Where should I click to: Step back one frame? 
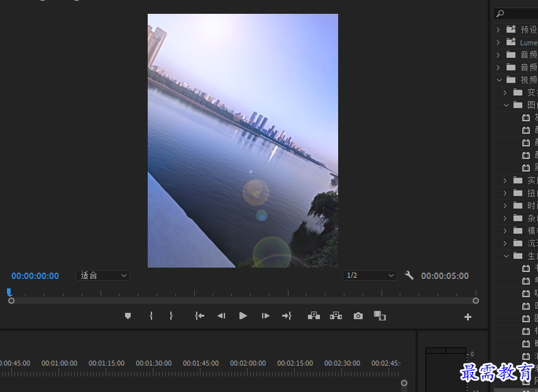click(x=221, y=316)
